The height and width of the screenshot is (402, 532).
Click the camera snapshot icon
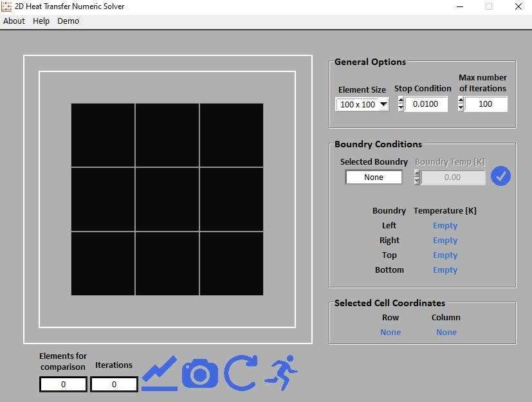pos(199,374)
